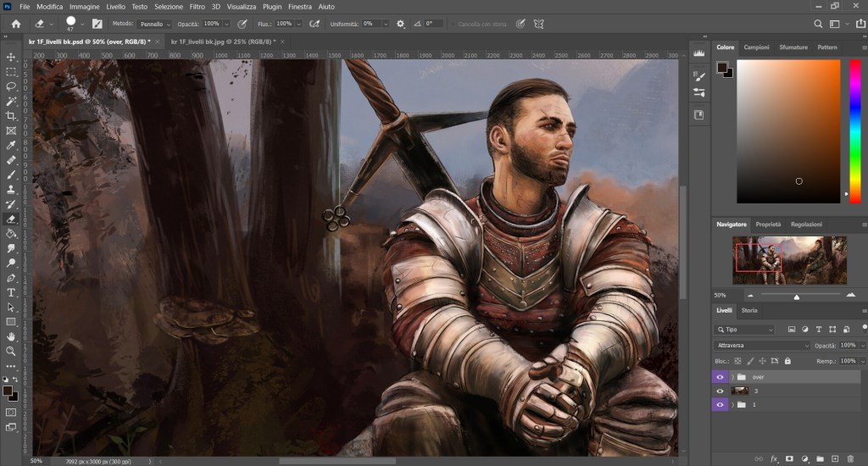Open the Attraversa blend mode dropdown
This screenshot has width=868, height=466.
pyautogui.click(x=762, y=346)
